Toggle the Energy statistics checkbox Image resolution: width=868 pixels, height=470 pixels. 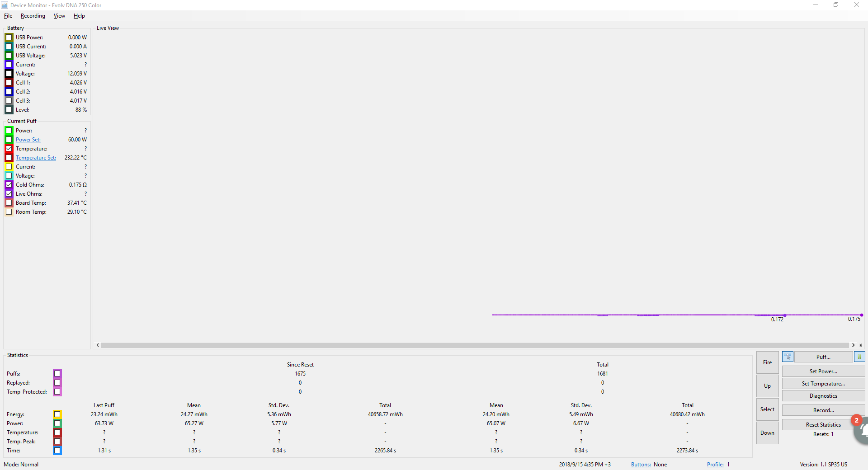57,414
